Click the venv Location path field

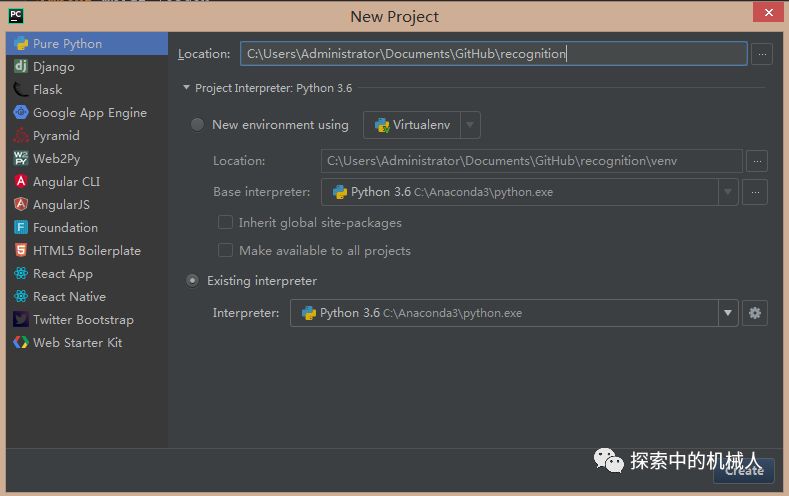(531, 161)
